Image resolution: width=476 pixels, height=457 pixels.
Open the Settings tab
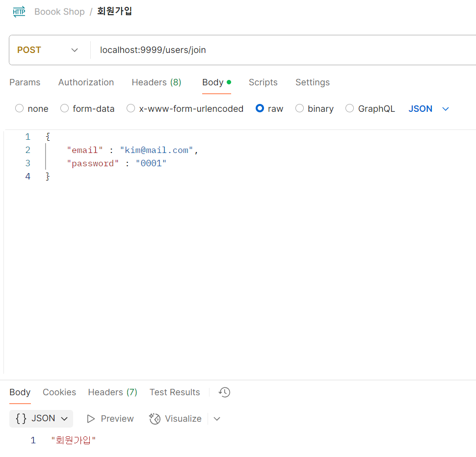click(313, 82)
